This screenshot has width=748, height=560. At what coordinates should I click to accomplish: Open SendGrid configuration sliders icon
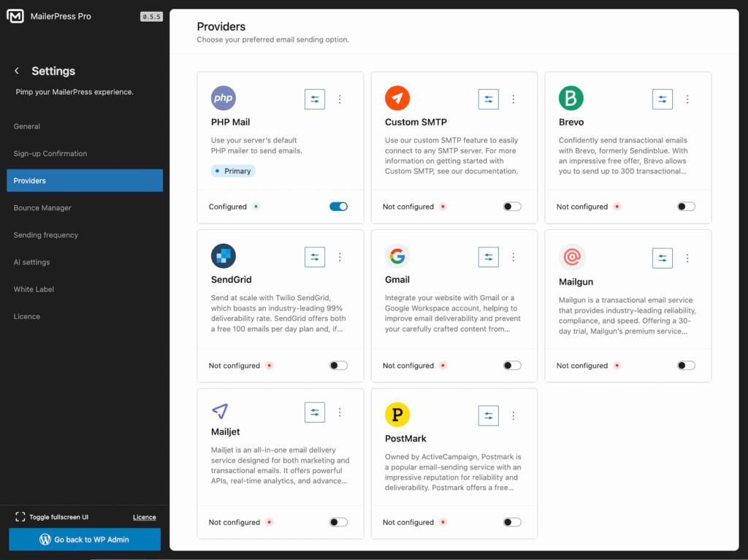[x=314, y=257]
